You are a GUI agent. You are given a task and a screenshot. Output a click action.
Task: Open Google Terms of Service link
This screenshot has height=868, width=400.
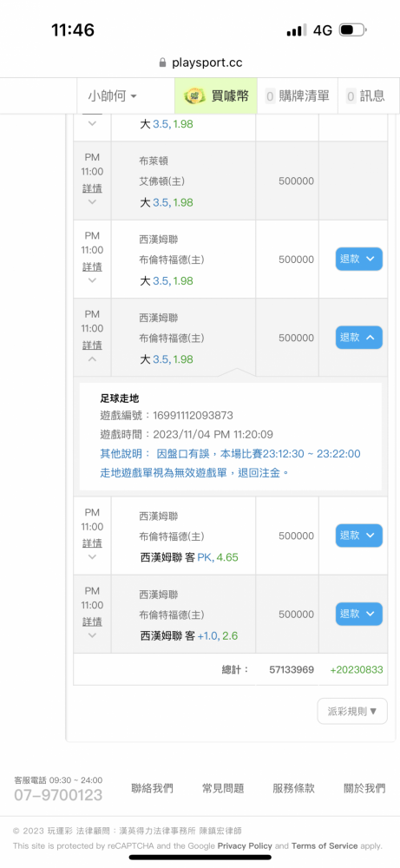coord(325,845)
